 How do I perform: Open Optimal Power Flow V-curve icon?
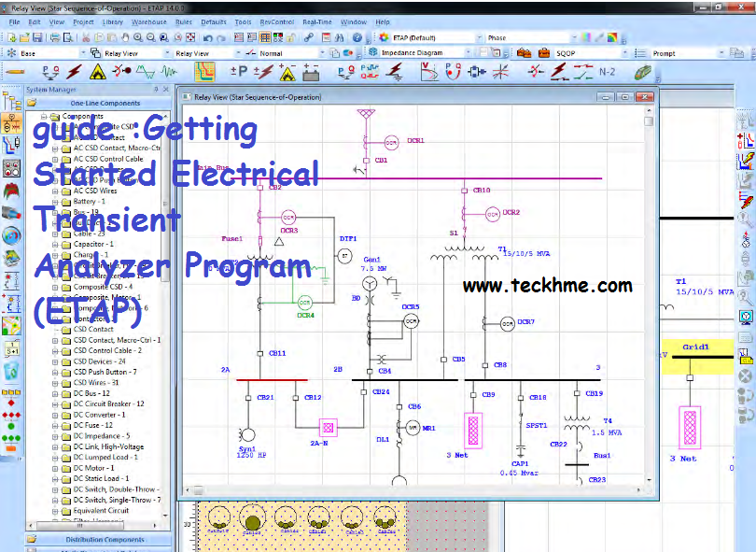429,72
